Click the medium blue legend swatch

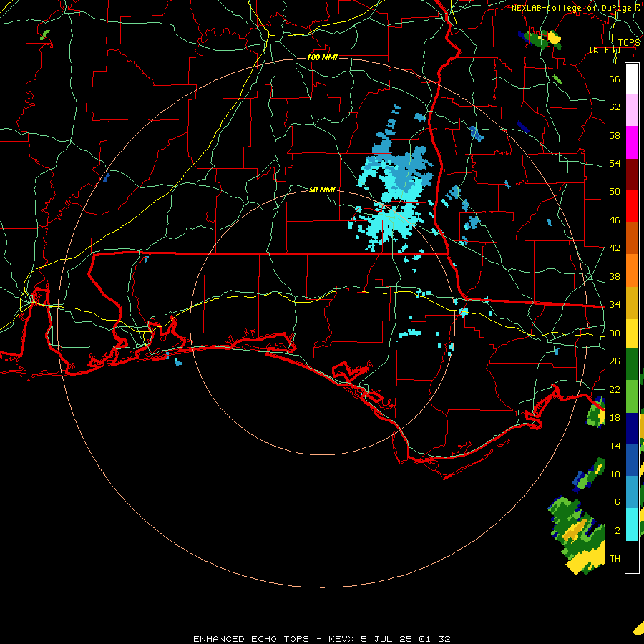pos(632,459)
